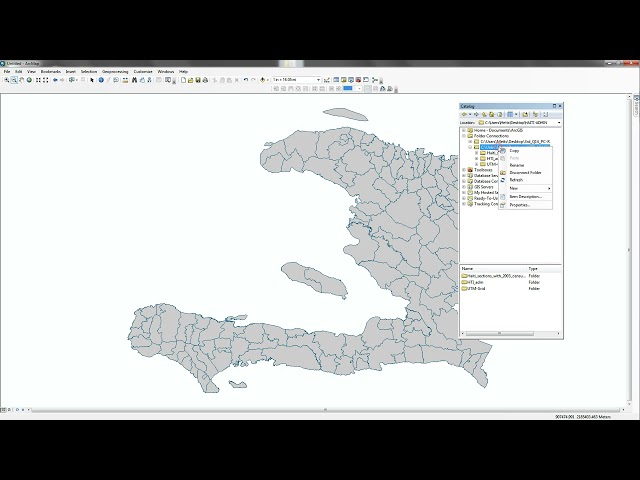640x480 pixels.
Task: Collapse Folder Connections node
Action: (x=464, y=136)
